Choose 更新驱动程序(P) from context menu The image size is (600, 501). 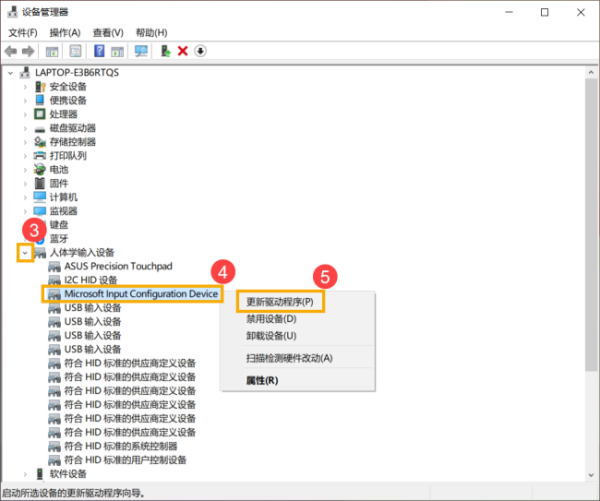click(279, 301)
